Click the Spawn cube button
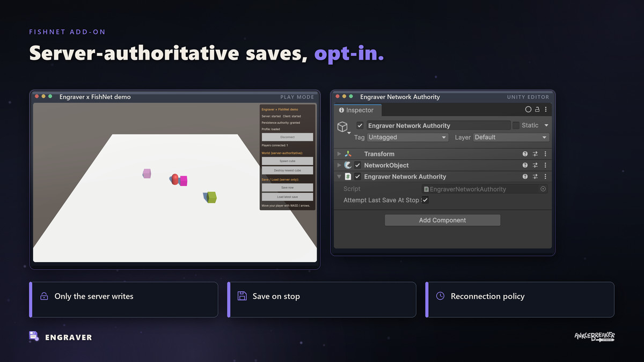 (x=287, y=161)
